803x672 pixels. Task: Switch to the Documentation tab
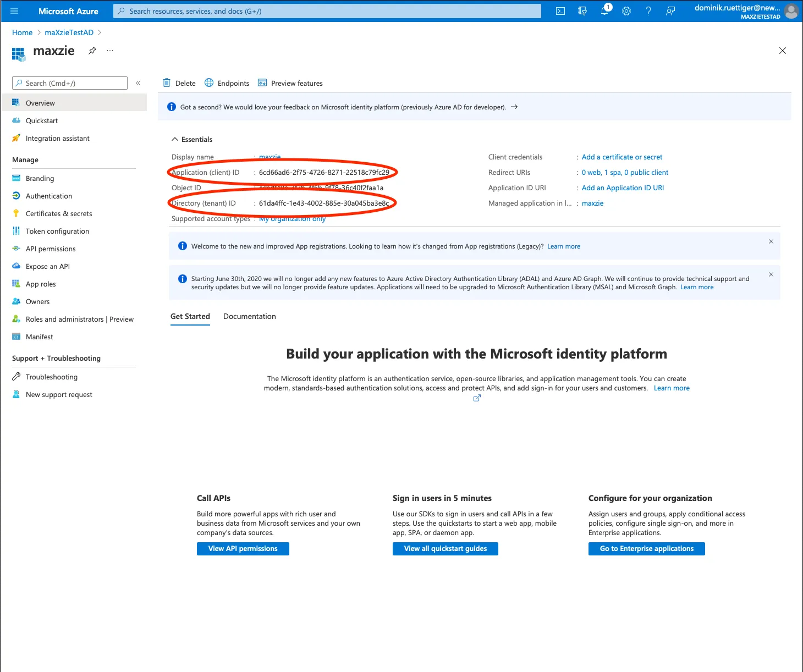coord(249,316)
